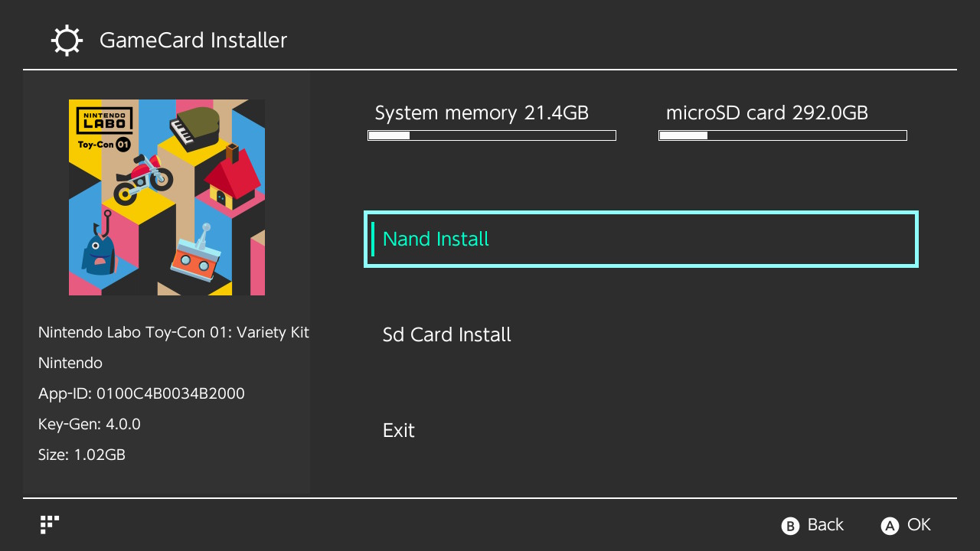Click the System memory 21.4GB heading
This screenshot has width=980, height=551.
[482, 112]
